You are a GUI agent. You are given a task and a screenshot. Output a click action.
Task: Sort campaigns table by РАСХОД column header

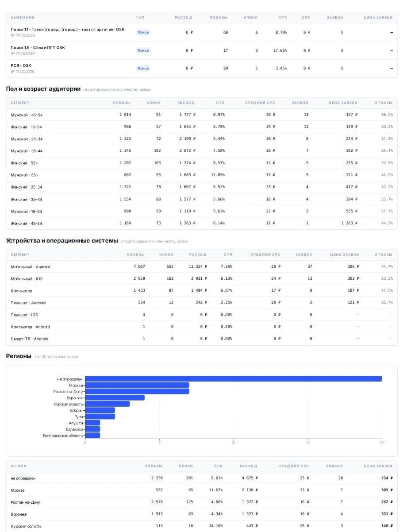pyautogui.click(x=184, y=18)
